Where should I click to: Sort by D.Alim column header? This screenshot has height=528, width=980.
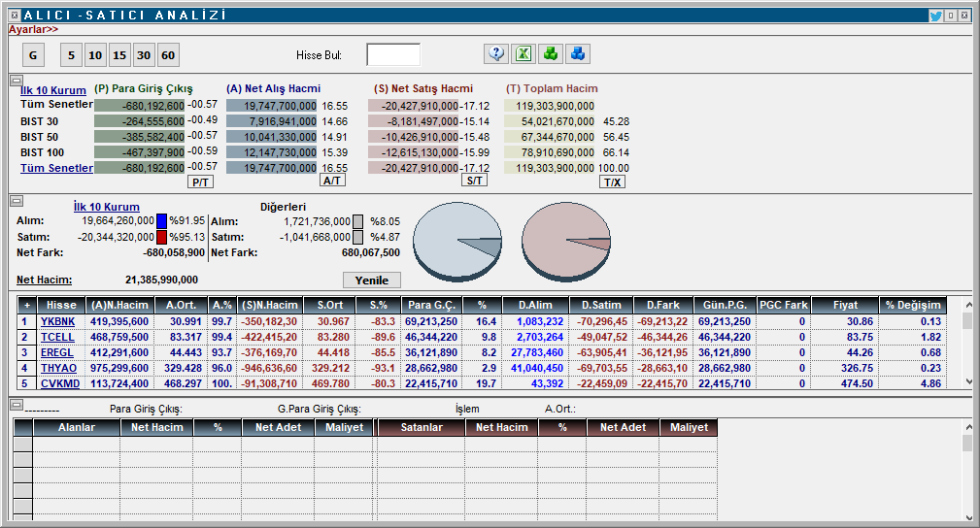coord(535,305)
